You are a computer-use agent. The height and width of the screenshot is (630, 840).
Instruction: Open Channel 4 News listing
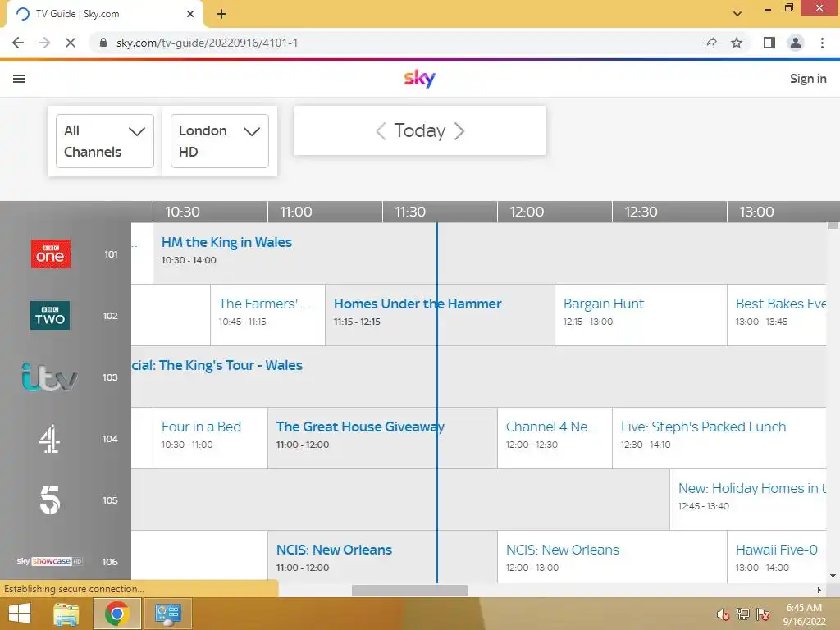555,438
